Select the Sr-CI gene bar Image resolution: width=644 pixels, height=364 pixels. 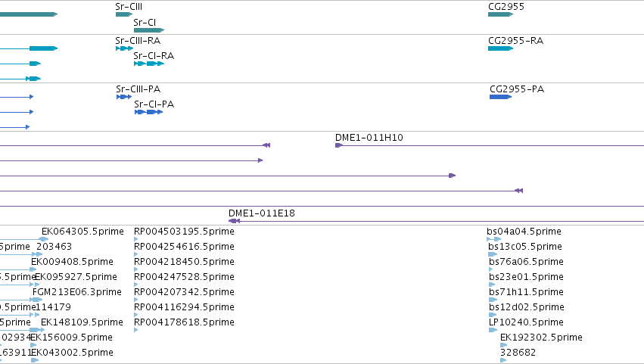pos(149,30)
